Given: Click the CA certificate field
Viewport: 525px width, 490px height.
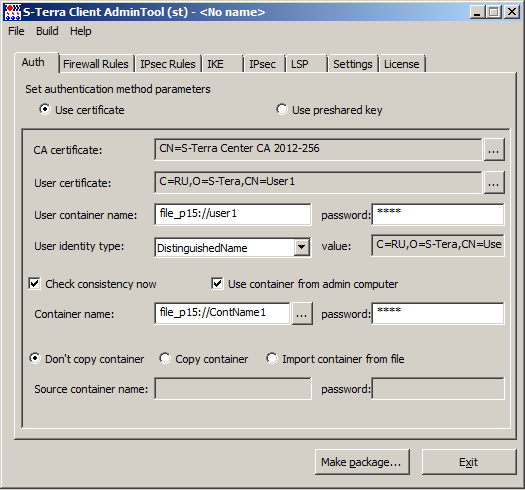Looking at the screenshot, I should 318,149.
